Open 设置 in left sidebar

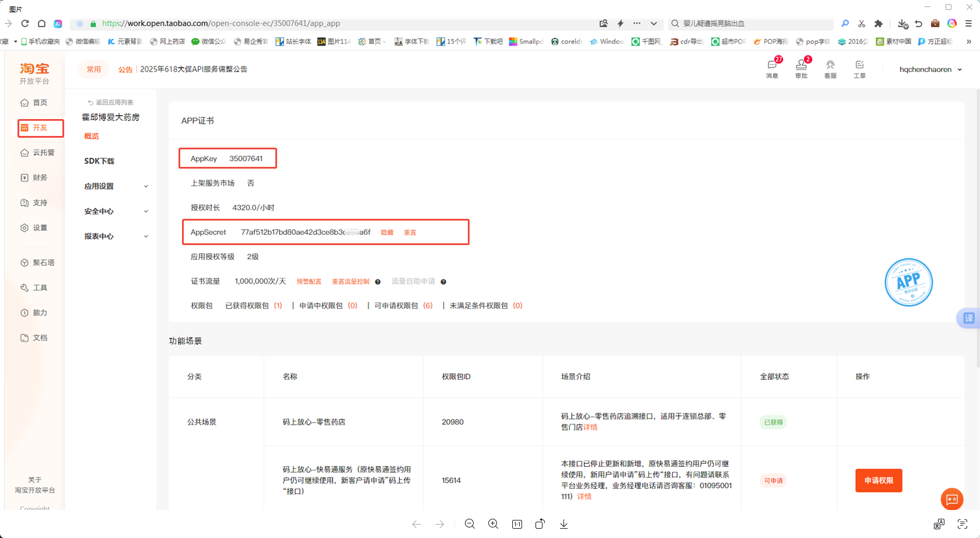(34, 228)
